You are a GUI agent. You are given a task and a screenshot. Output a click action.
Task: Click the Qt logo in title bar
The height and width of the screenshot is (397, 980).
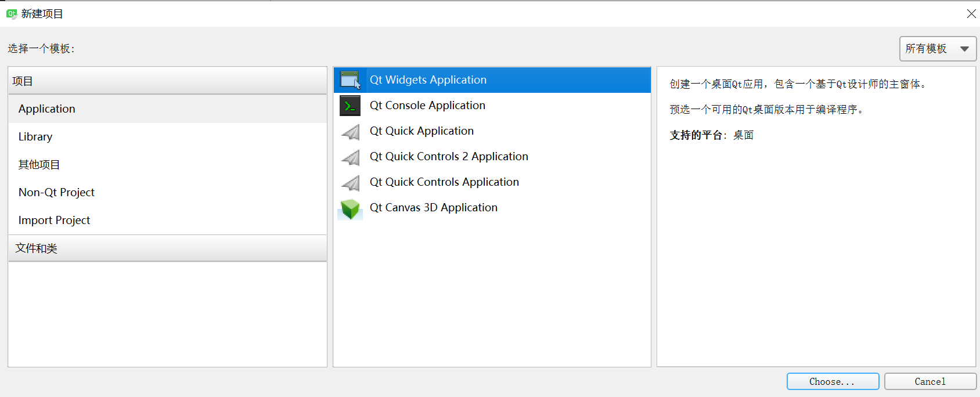11,13
